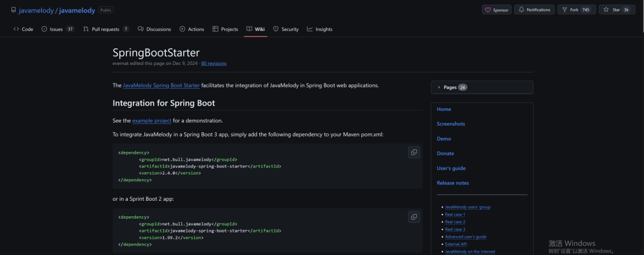Open Real case 1 link

pos(455,214)
